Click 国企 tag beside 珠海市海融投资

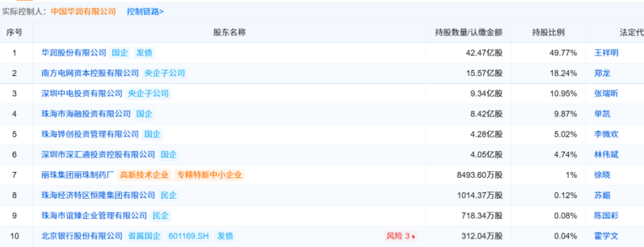[144, 114]
